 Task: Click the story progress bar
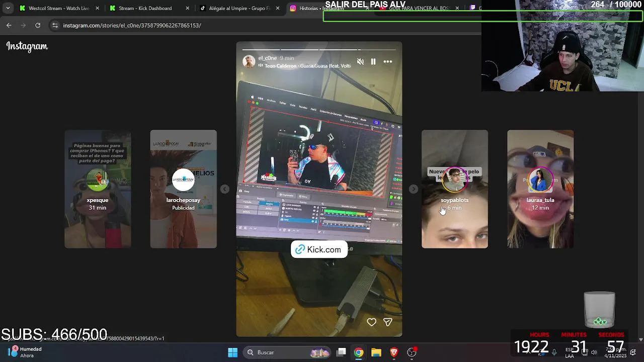[x=319, y=50]
